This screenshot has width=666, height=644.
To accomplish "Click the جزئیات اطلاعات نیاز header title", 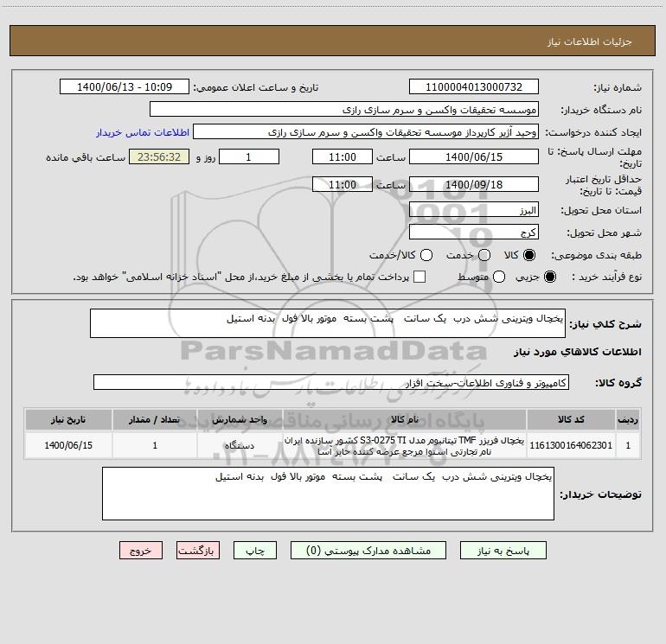I will tap(590, 41).
